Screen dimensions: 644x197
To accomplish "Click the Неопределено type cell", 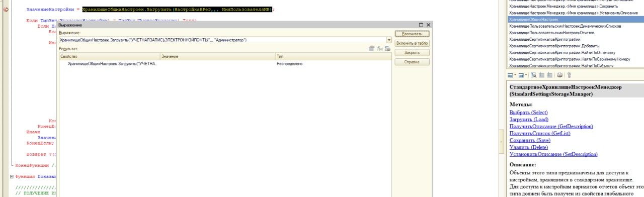I will tap(289, 64).
